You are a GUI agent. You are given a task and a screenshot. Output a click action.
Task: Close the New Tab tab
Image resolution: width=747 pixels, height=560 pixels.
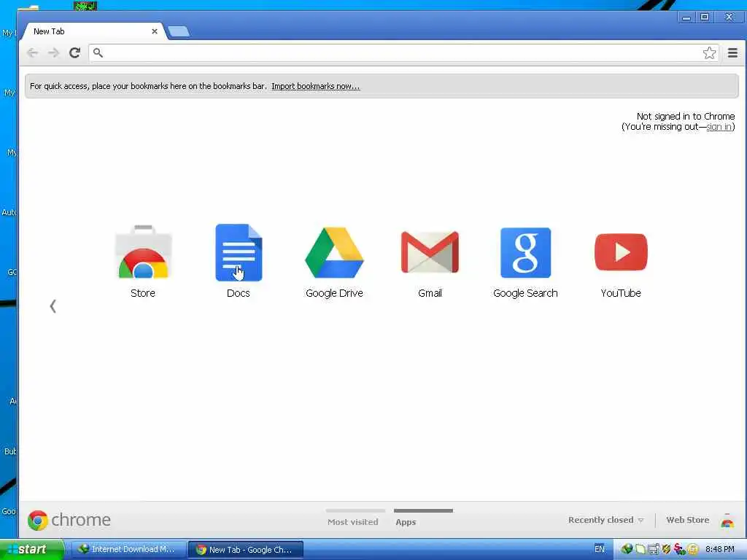(155, 31)
